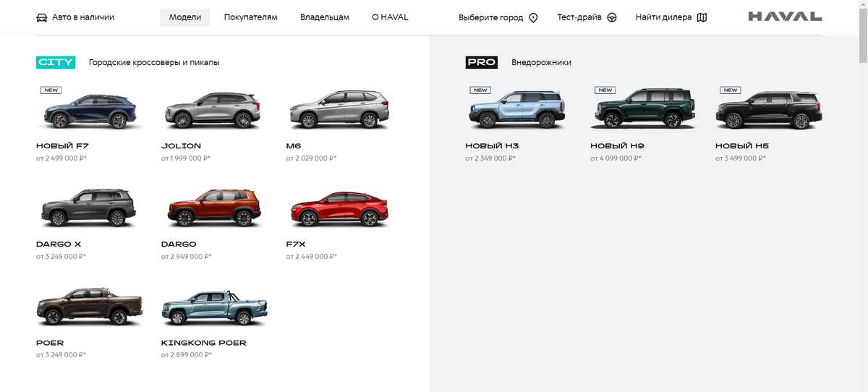Screen dimensions: 868x392
Task: Open the О HAVAL menu
Action: (x=390, y=17)
